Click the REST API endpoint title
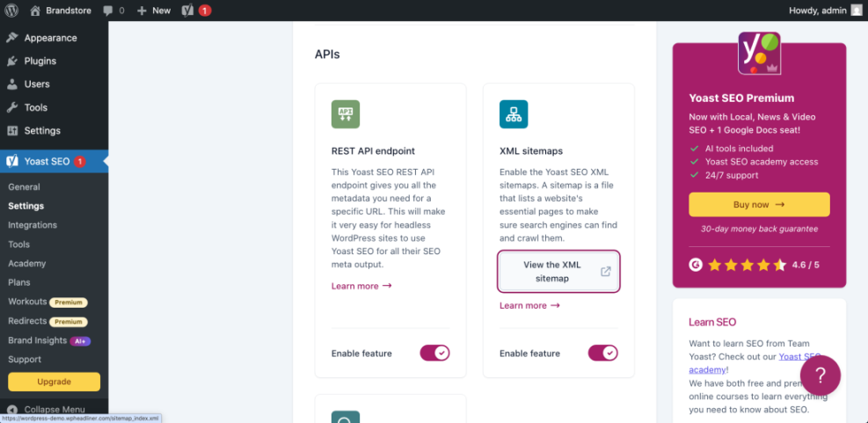The height and width of the screenshot is (423, 868). (373, 150)
